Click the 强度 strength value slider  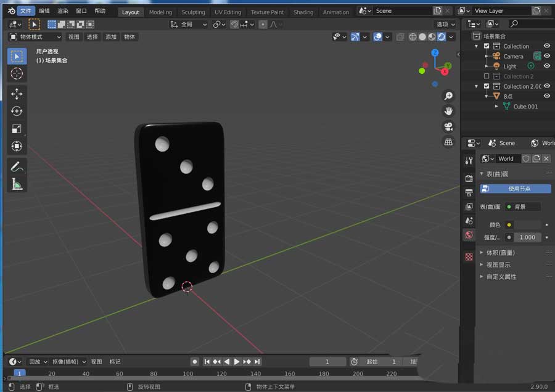[527, 237]
